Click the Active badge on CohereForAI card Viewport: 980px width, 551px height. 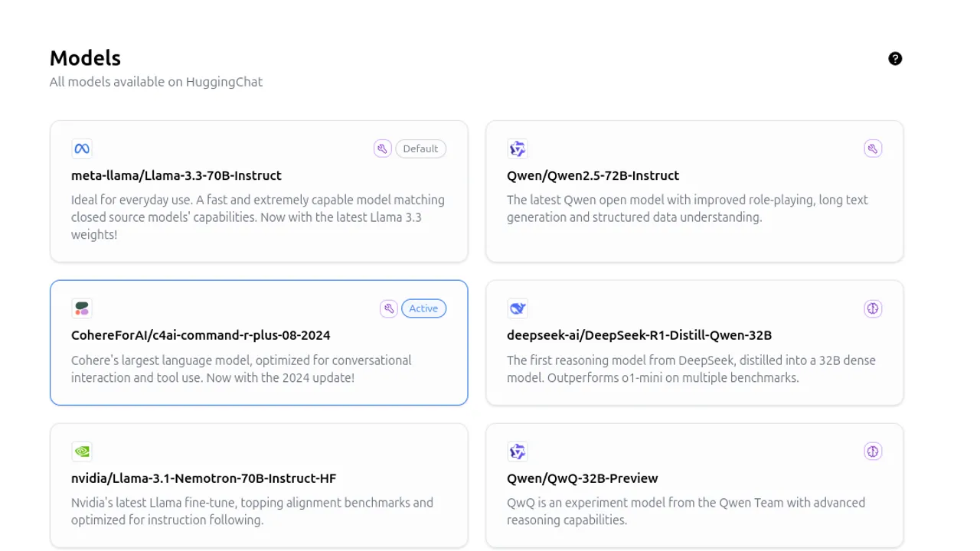tap(423, 308)
